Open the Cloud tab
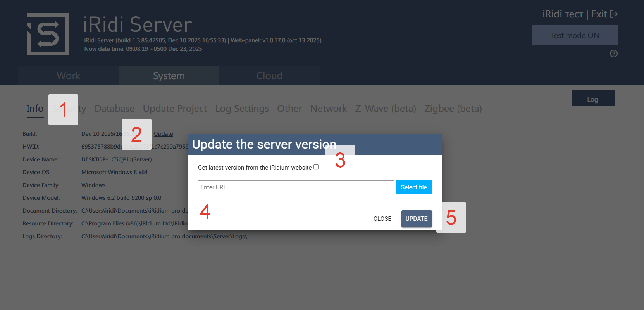644x310 pixels. 270,76
